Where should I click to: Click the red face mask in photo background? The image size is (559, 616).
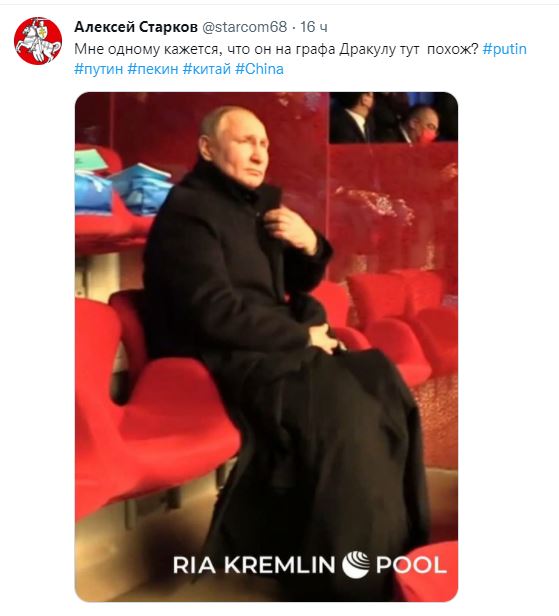427,136
